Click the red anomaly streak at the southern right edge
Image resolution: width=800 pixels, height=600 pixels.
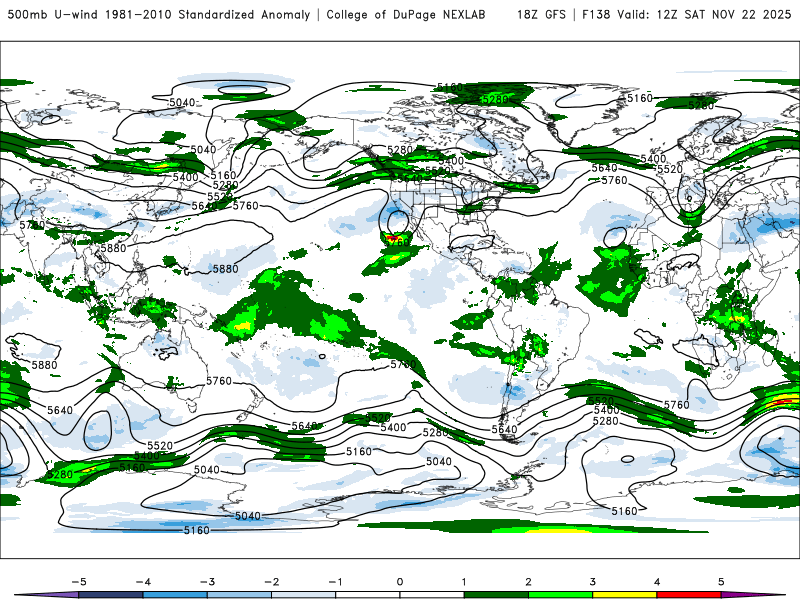[x=783, y=402]
